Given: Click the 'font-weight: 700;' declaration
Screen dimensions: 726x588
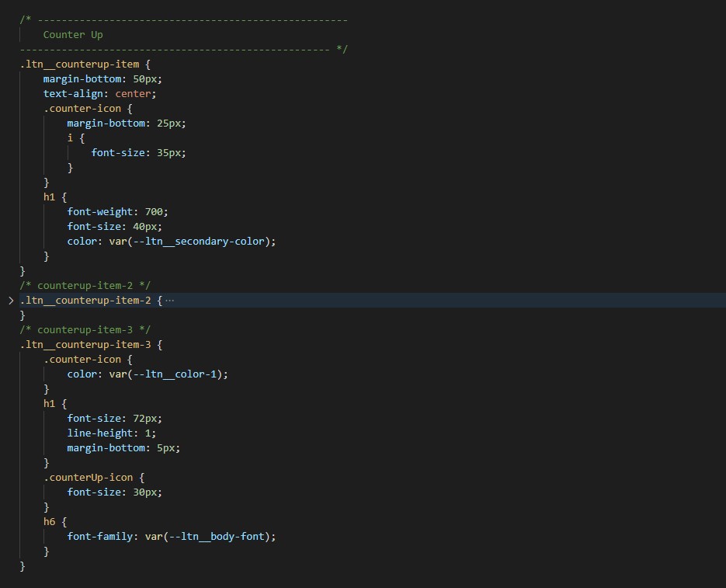Looking at the screenshot, I should 117,212.
